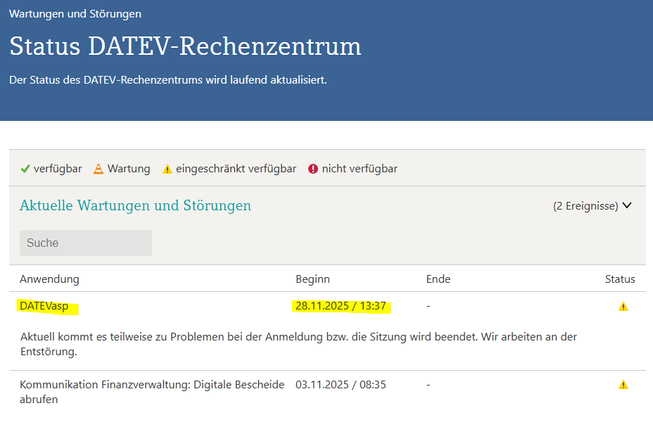653x422 pixels.
Task: Select Kommunikation Finanzverwaltung: Digitale Bescheide abrufen entry
Action: 152,392
